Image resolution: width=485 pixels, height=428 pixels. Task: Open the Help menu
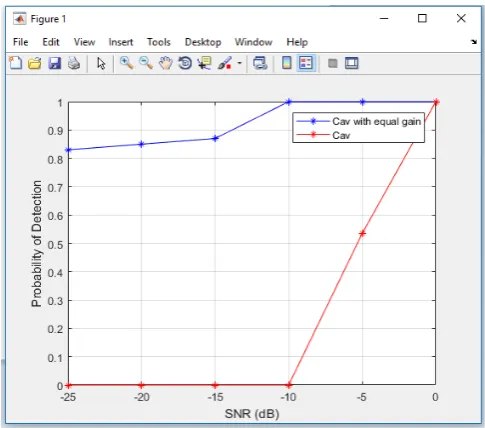[x=297, y=42]
